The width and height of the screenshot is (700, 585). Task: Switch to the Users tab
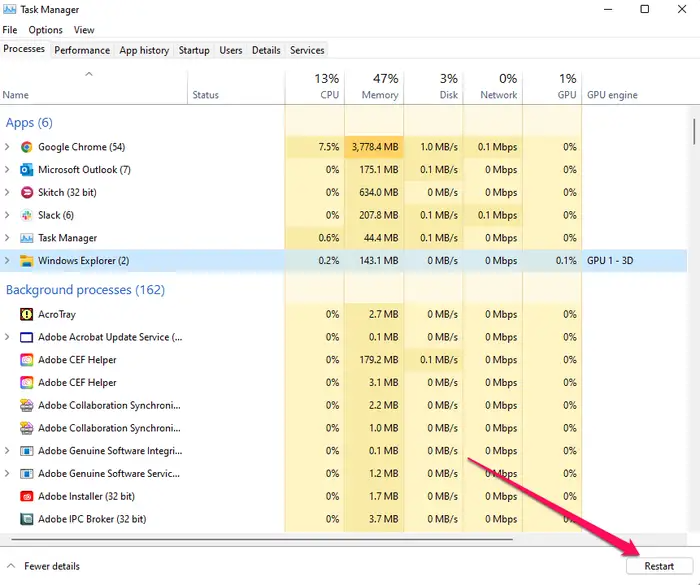pos(231,50)
